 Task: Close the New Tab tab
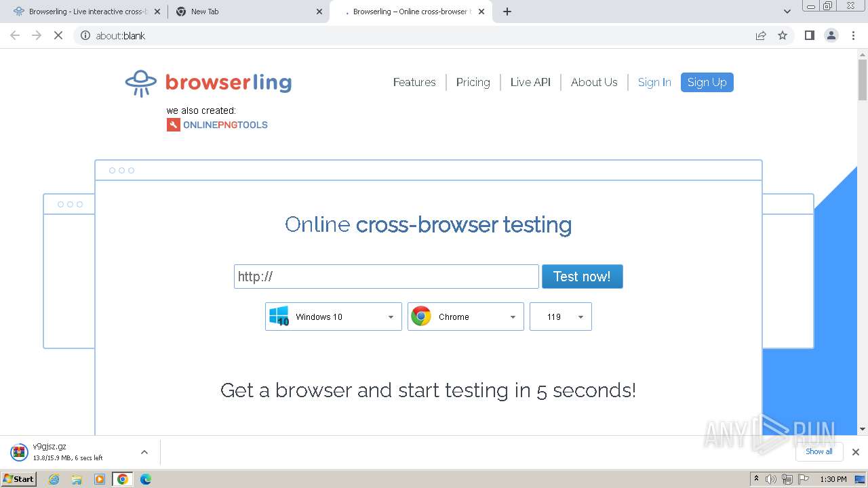click(319, 12)
